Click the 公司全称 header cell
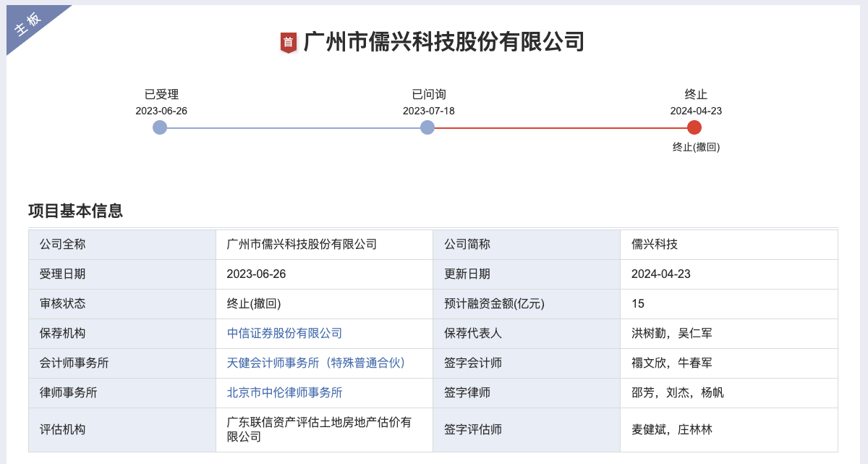 click(x=122, y=245)
